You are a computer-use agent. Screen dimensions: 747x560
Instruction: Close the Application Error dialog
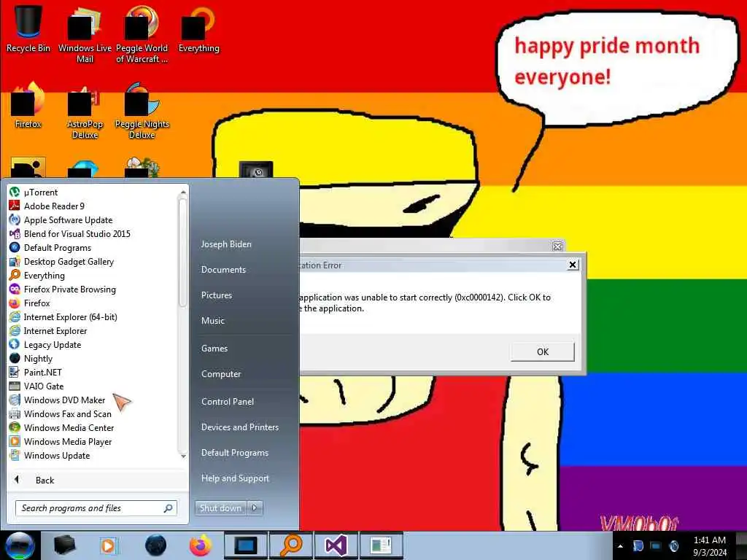[573, 265]
